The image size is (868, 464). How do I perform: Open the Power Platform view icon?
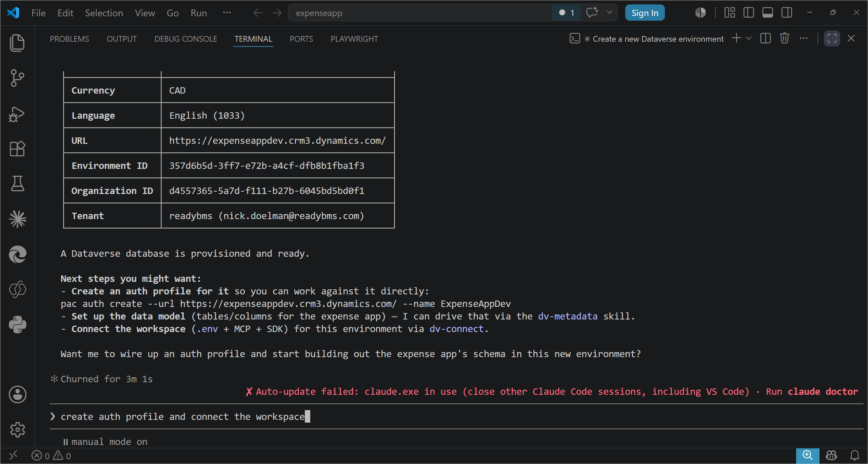[17, 289]
